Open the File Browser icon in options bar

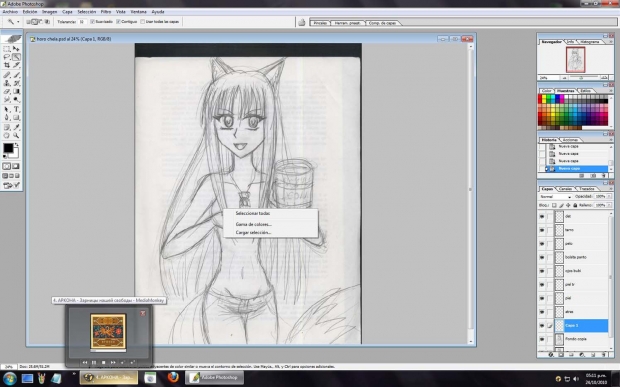pos(302,22)
